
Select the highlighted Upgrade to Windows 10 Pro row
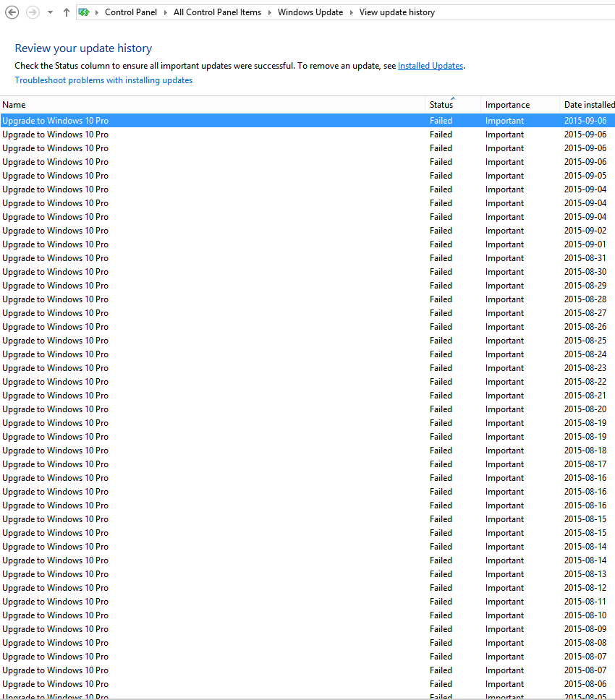click(x=307, y=121)
